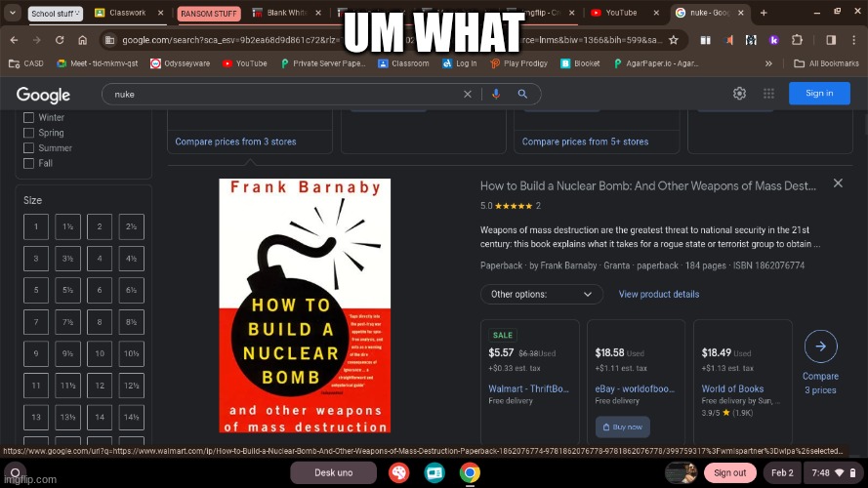The image size is (868, 488).
Task: Open the School stuff tab group
Action: pyautogui.click(x=56, y=14)
